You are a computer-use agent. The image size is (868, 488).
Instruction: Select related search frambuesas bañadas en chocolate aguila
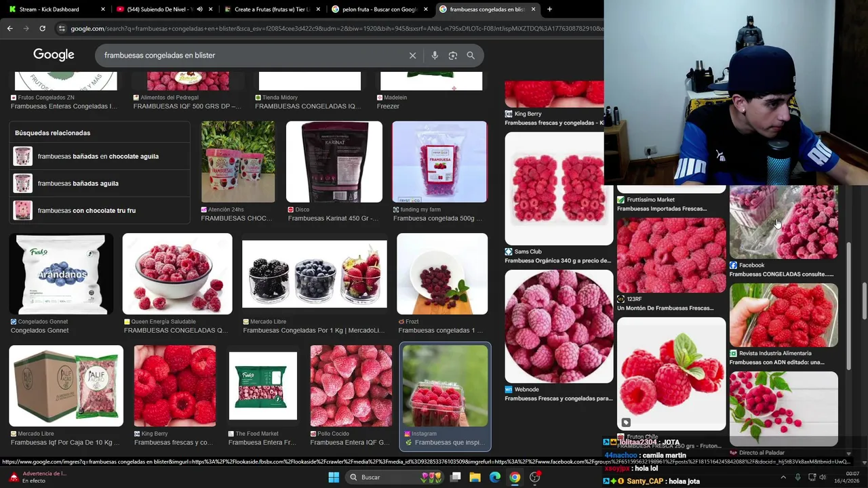[100, 156]
